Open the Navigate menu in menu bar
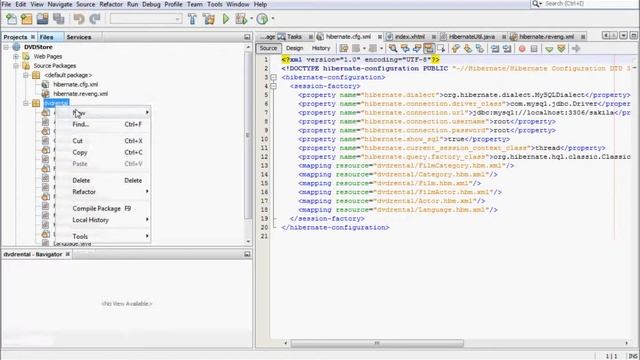This screenshot has width=640, height=360. tap(60, 4)
